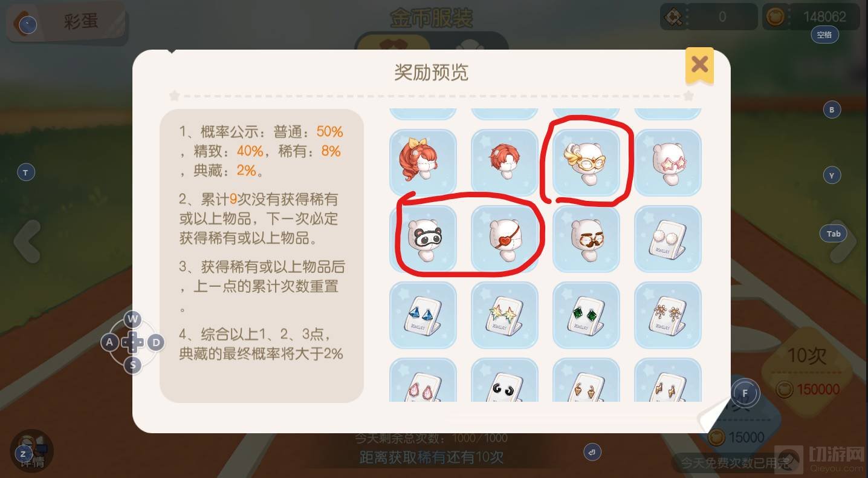Close the 奖励预览 reward preview popup
Image resolution: width=868 pixels, height=478 pixels.
(x=699, y=65)
